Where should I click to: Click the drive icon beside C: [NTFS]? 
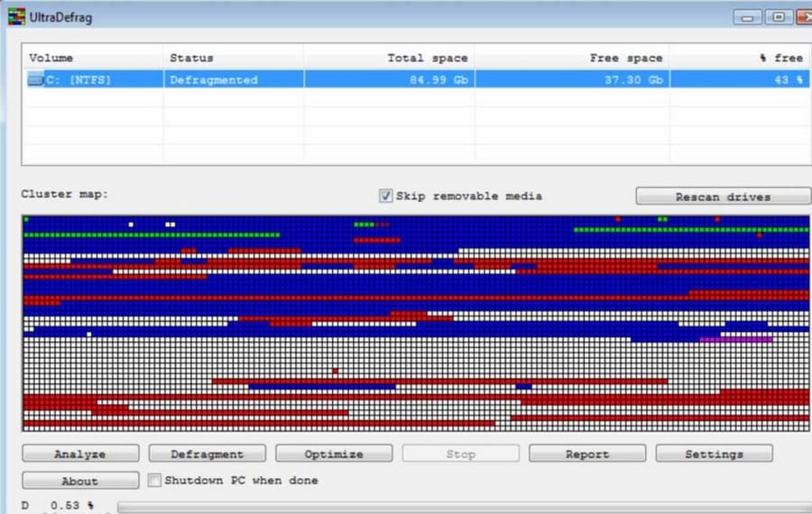[x=35, y=80]
